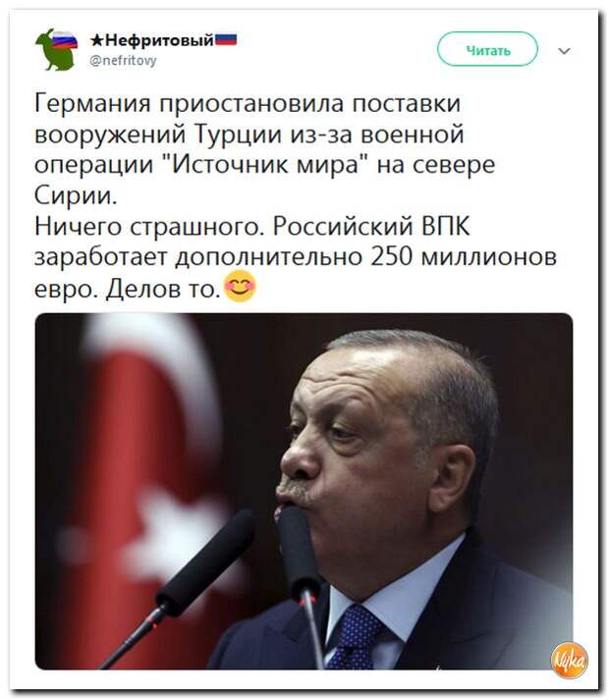609x700 pixels.
Task: Click the word Сирии in the tweet
Action: point(76,196)
